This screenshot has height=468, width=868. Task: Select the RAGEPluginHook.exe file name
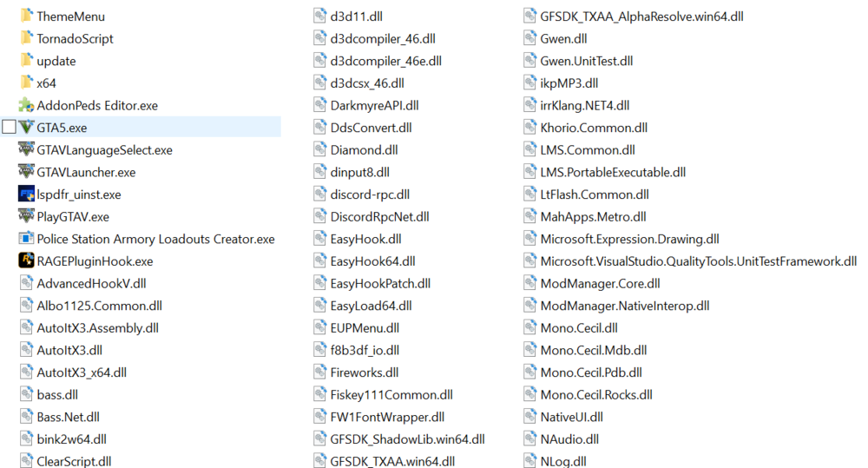pos(95,261)
